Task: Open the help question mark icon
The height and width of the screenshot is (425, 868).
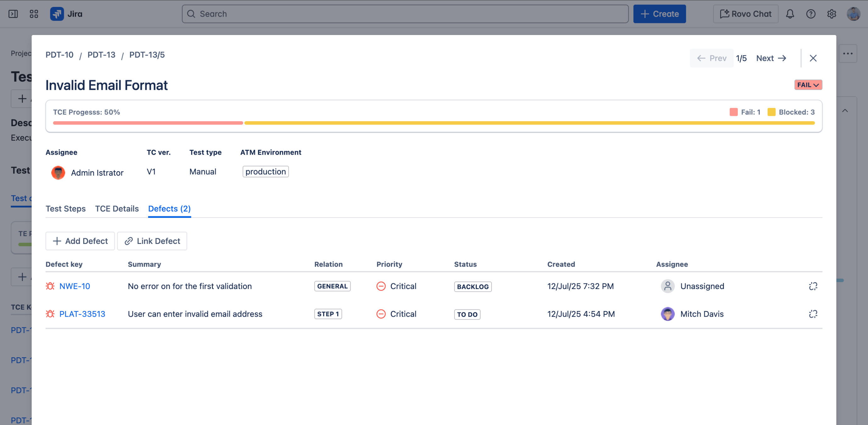Action: click(811, 14)
